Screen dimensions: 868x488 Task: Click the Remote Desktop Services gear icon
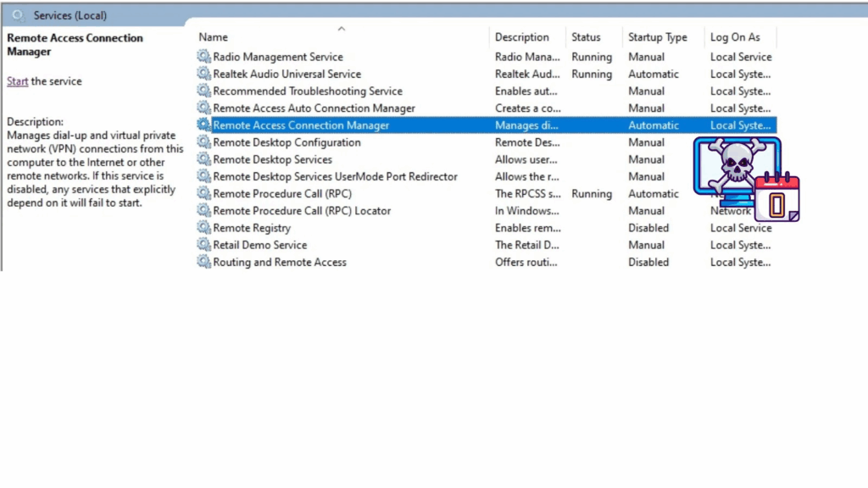203,159
